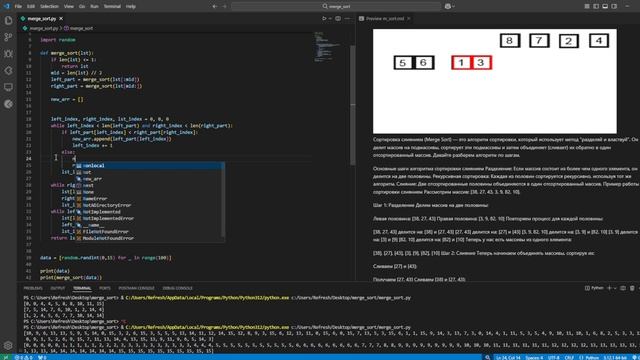Open the Postman icon in activity bar
This screenshot has height=360, width=640.
coord(8,104)
